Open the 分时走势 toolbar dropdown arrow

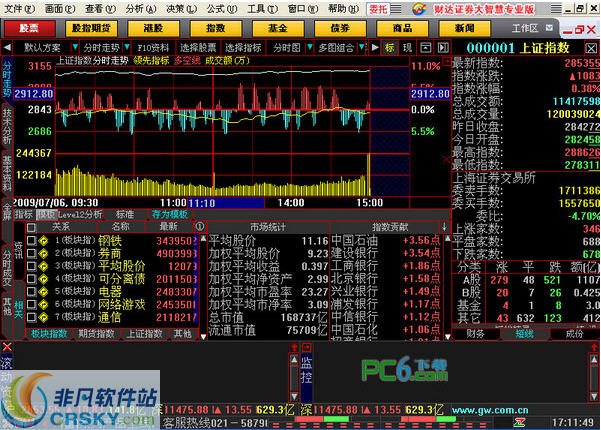127,48
